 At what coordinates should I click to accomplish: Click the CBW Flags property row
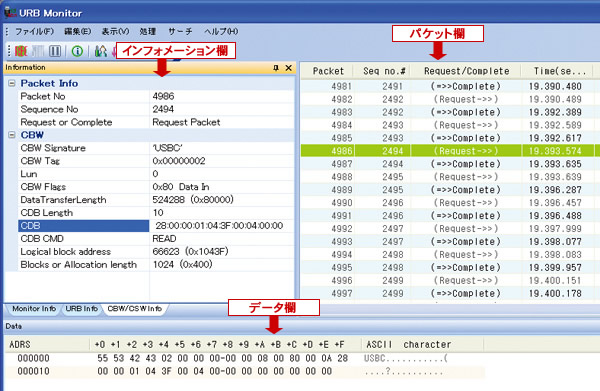pyautogui.click(x=156, y=187)
